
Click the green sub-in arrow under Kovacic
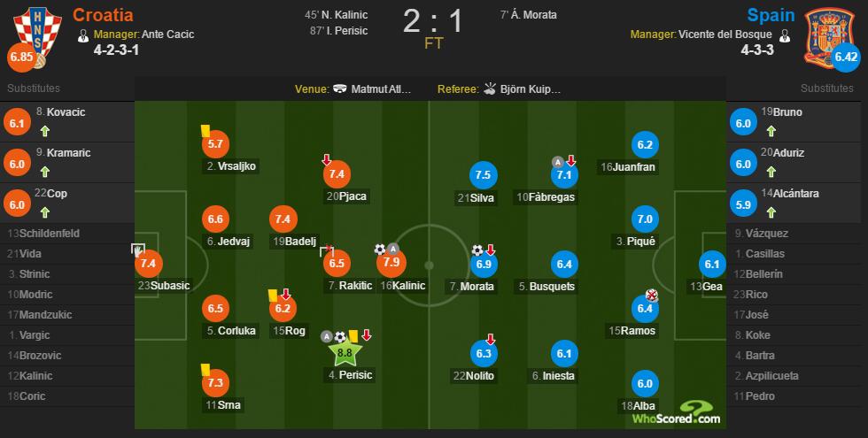pyautogui.click(x=45, y=131)
